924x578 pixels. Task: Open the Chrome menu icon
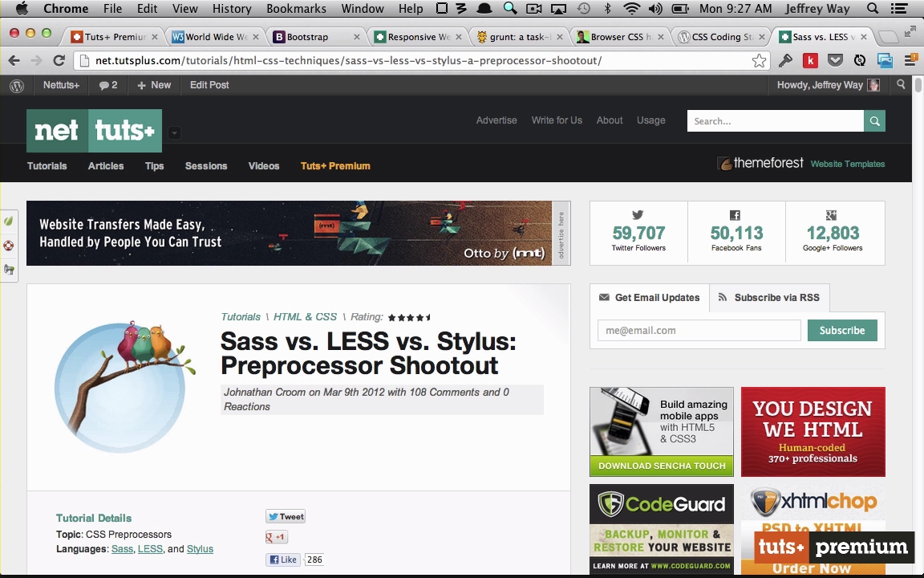(x=911, y=60)
